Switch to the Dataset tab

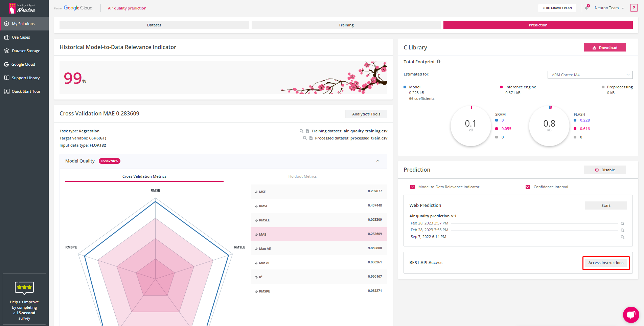(x=154, y=25)
